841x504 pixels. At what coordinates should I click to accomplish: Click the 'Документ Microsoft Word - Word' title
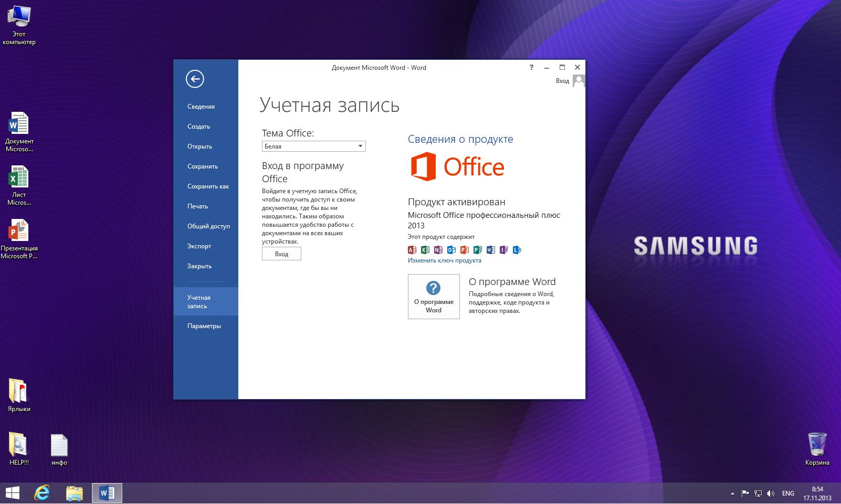[x=379, y=68]
